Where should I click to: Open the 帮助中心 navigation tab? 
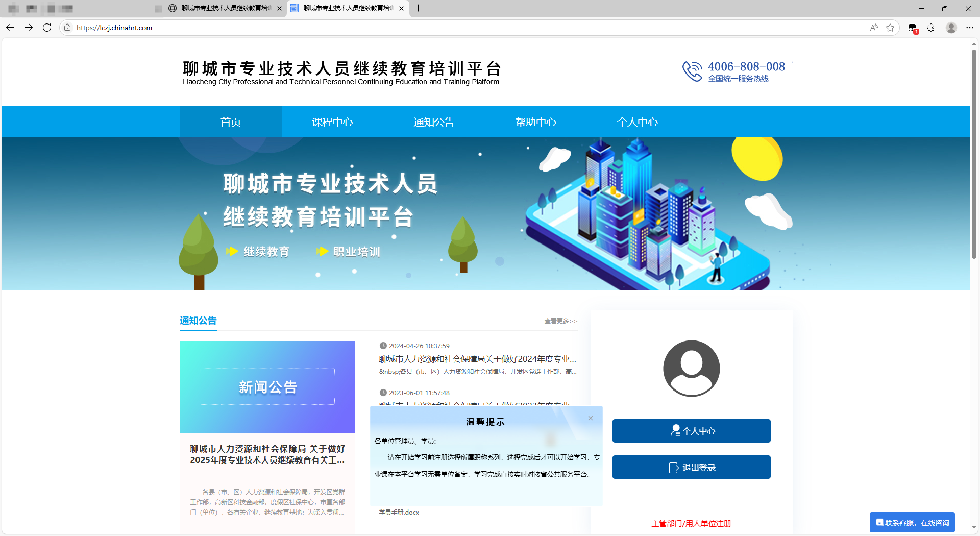[536, 121]
